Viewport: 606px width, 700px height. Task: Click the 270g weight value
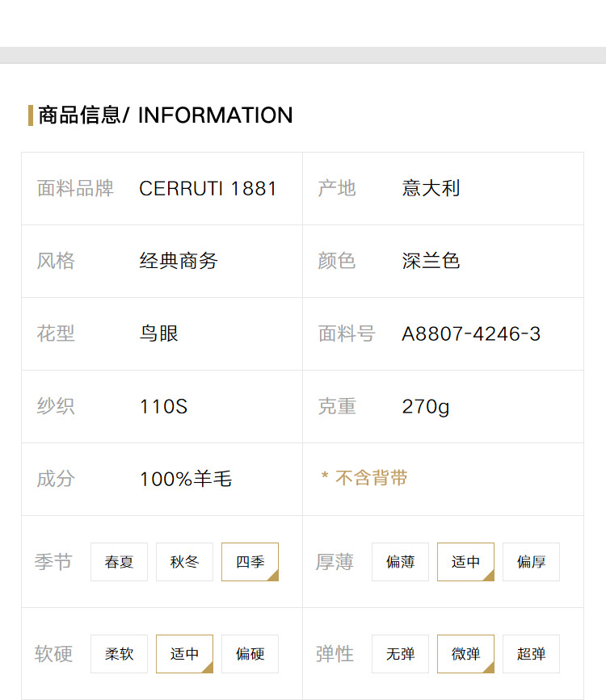426,407
